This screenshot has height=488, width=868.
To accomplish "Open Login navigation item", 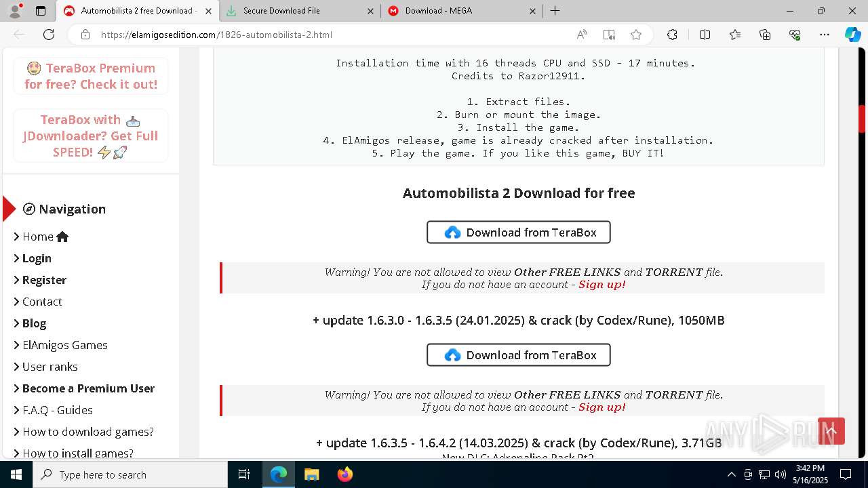I will 33,258.
